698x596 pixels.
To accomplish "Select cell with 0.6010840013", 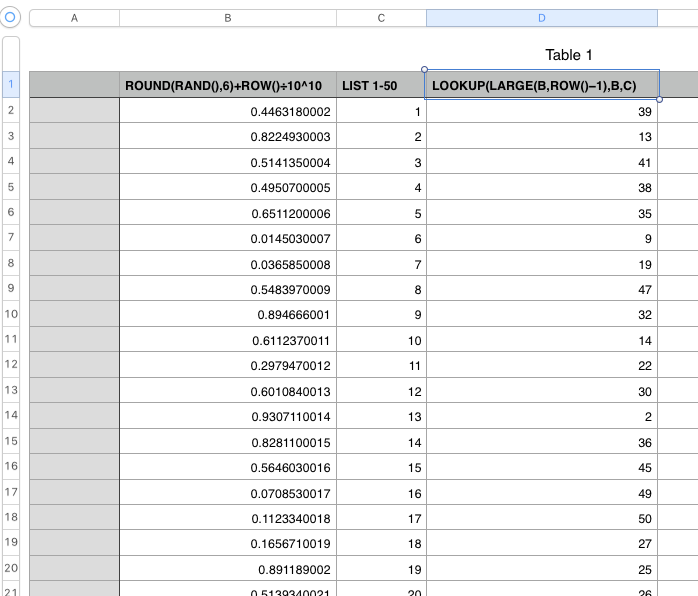I will [228, 390].
